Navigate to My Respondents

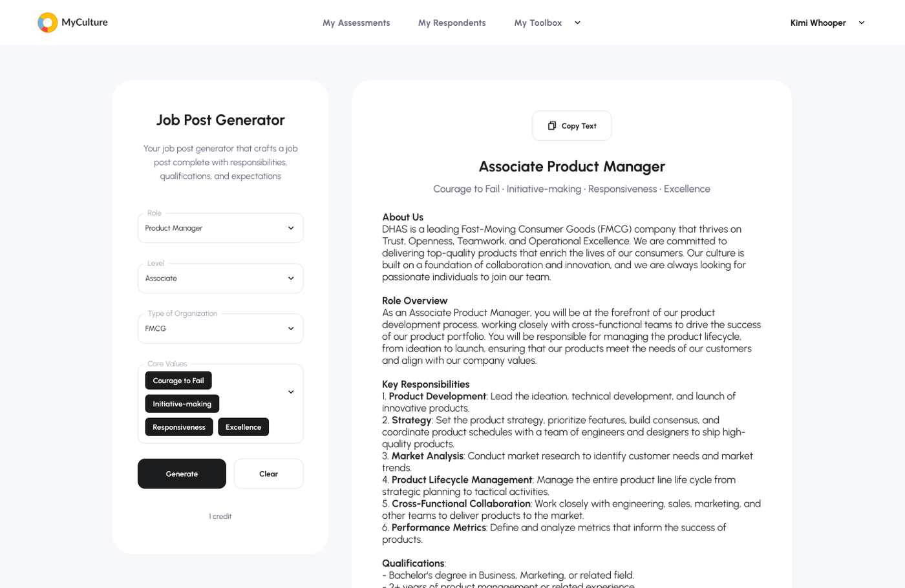click(452, 23)
